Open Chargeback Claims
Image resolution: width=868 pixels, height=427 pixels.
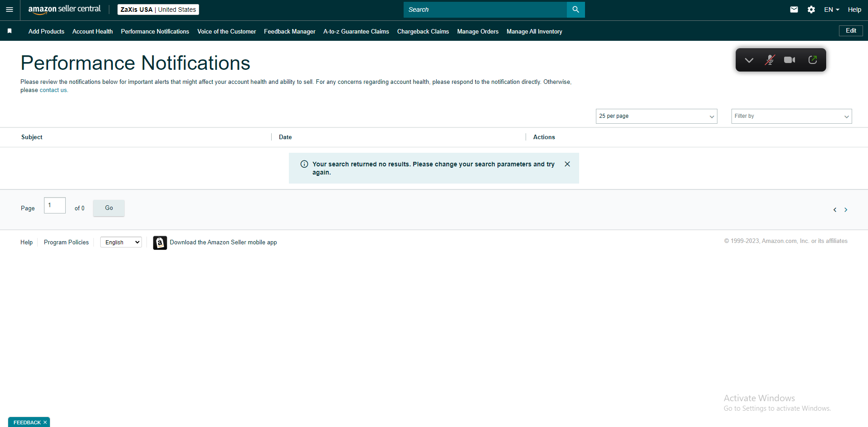(423, 31)
